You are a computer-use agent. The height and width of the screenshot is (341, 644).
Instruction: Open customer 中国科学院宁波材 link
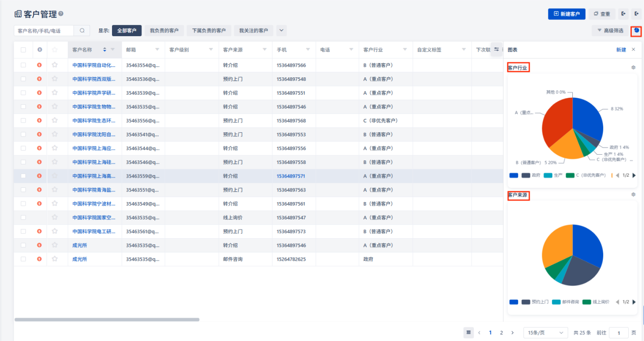tap(94, 204)
